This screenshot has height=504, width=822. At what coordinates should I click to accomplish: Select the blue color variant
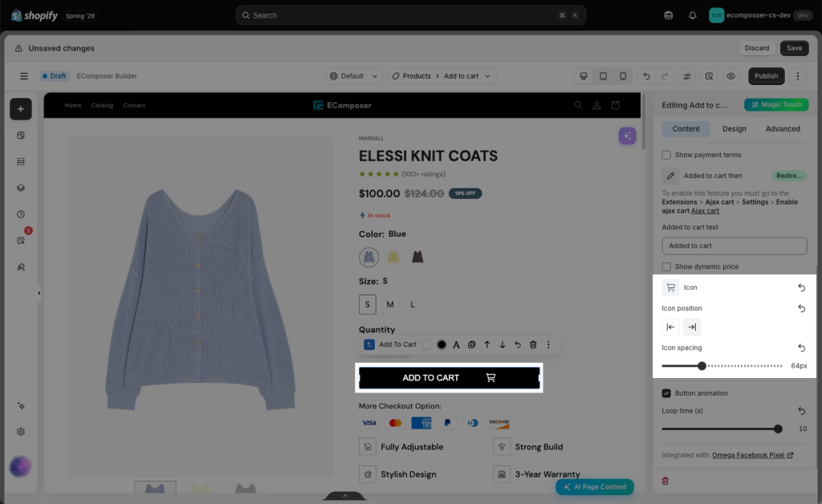(369, 258)
